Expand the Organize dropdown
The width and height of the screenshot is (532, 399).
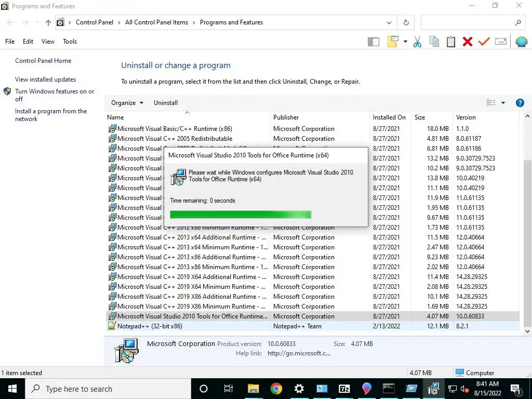(x=127, y=103)
